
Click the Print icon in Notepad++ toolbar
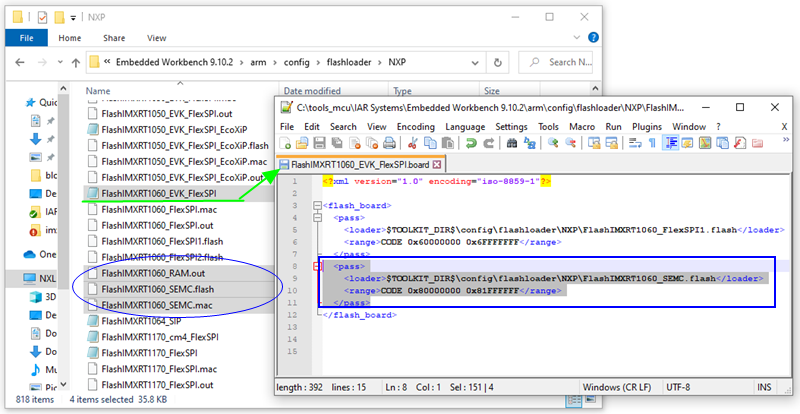click(389, 143)
